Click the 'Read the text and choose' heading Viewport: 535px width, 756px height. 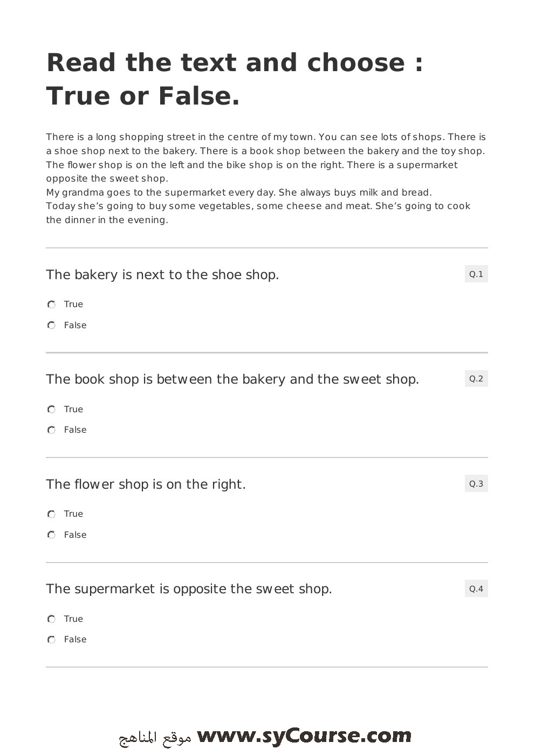coord(235,79)
